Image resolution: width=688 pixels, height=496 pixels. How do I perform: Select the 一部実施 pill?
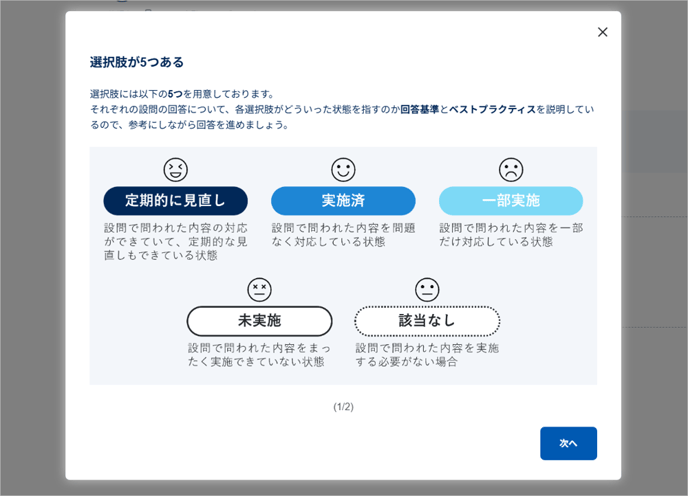511,201
